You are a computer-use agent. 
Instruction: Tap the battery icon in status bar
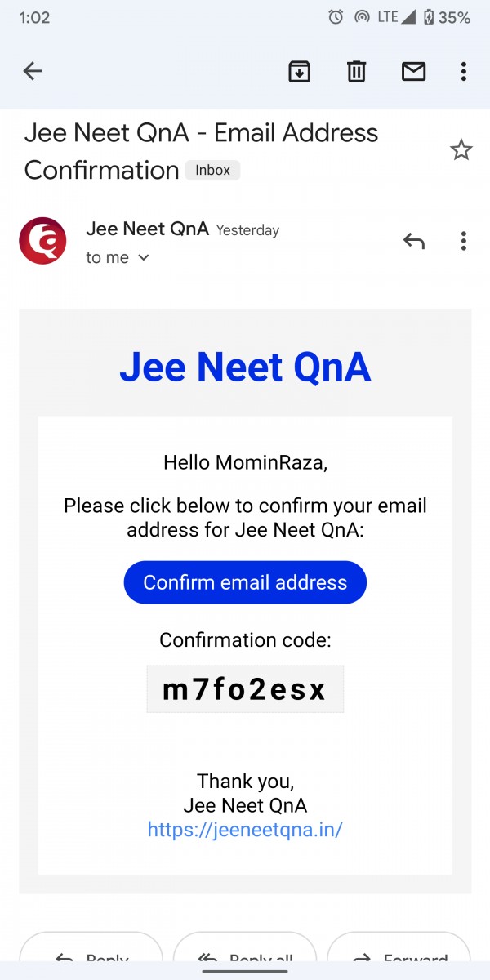pyautogui.click(x=428, y=17)
